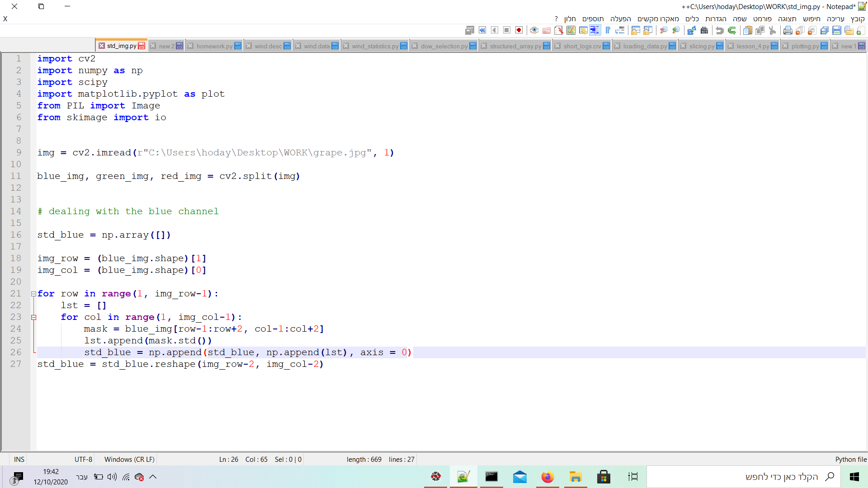This screenshot has height=488, width=868.
Task: Open the תוספים (Plugins) menu
Action: [x=593, y=19]
